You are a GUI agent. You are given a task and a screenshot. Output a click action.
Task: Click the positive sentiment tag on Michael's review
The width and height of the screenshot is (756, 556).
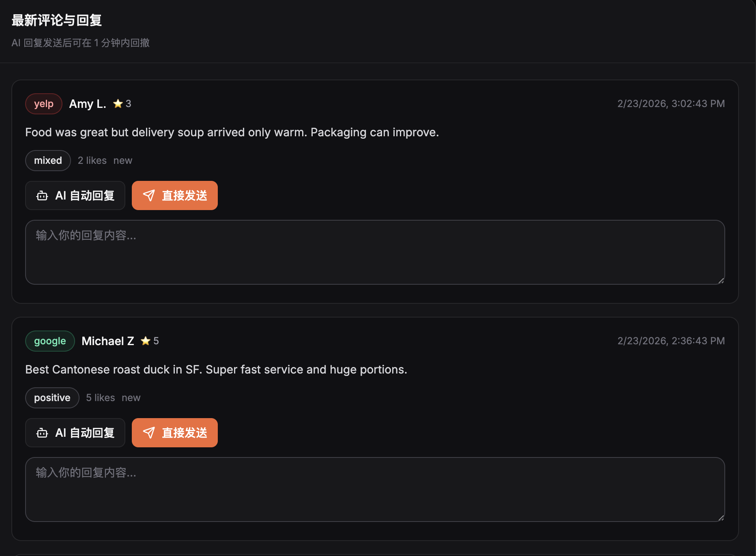coord(52,397)
